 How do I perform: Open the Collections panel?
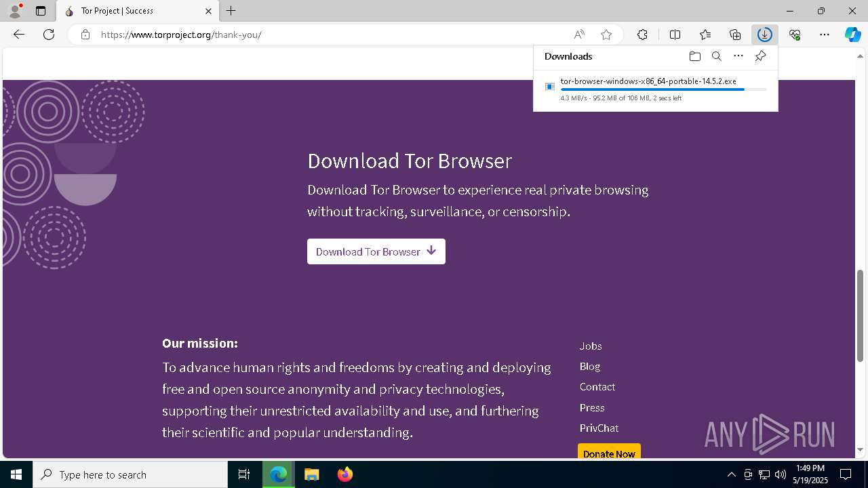[x=735, y=35]
